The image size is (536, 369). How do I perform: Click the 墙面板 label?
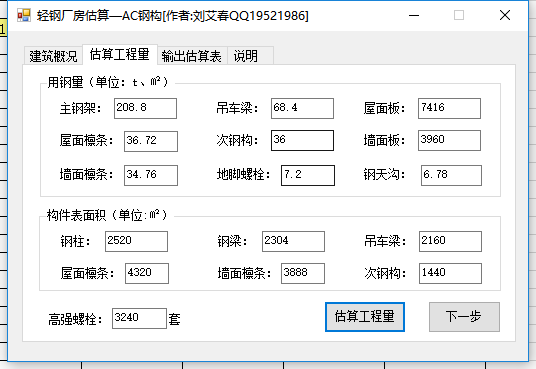(x=385, y=140)
